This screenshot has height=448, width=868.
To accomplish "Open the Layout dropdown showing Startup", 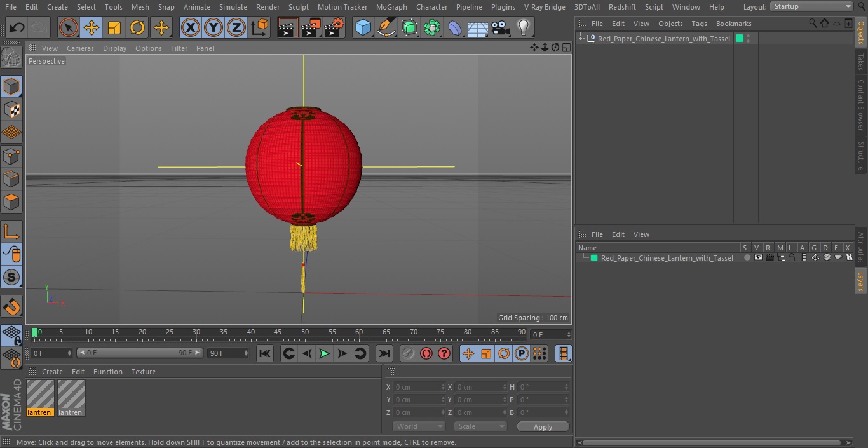I will click(811, 6).
